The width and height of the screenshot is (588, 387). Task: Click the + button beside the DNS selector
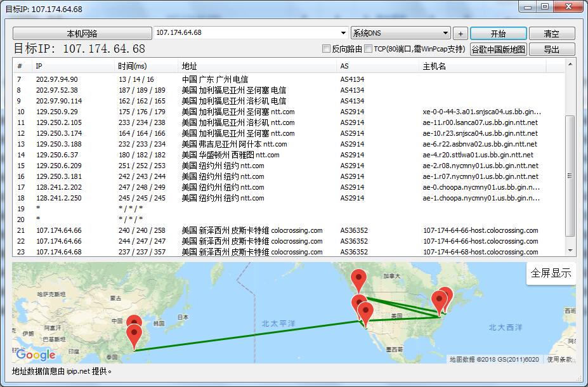[x=461, y=32]
